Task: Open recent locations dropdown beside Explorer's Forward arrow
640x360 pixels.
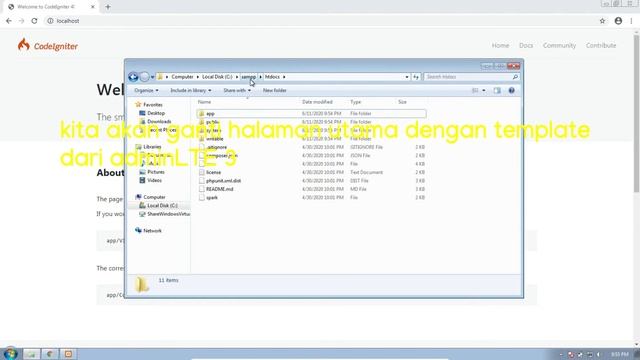Action: click(x=152, y=77)
